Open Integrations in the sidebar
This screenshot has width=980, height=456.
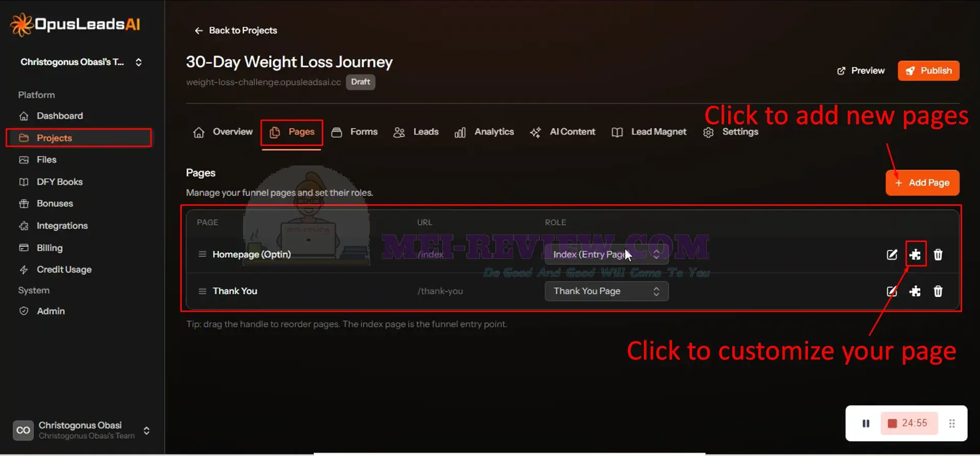[x=62, y=226]
